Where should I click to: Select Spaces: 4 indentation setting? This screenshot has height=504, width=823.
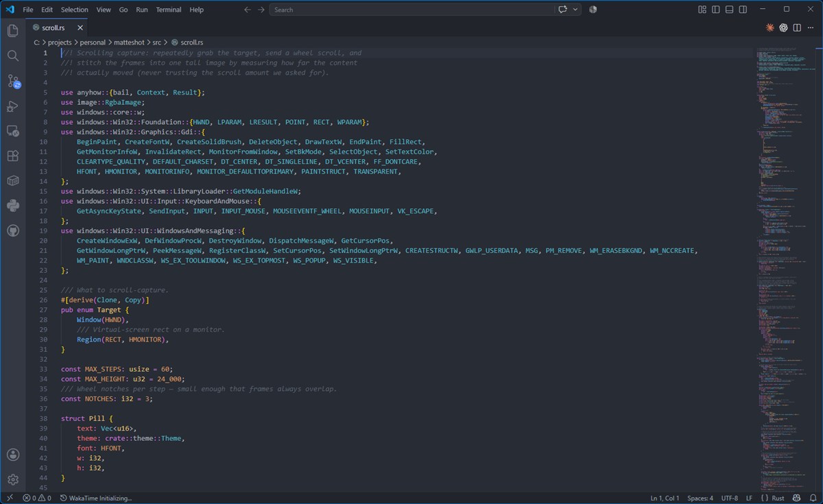point(700,498)
